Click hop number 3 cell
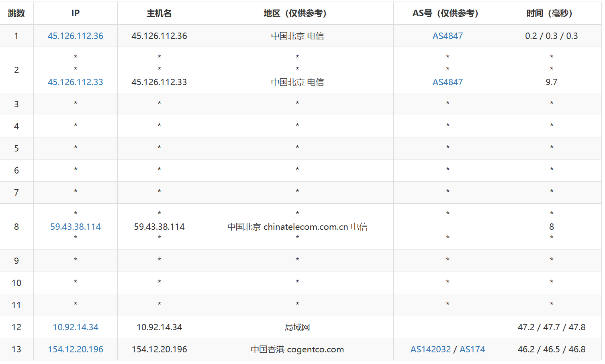605x364 pixels. pos(16,104)
